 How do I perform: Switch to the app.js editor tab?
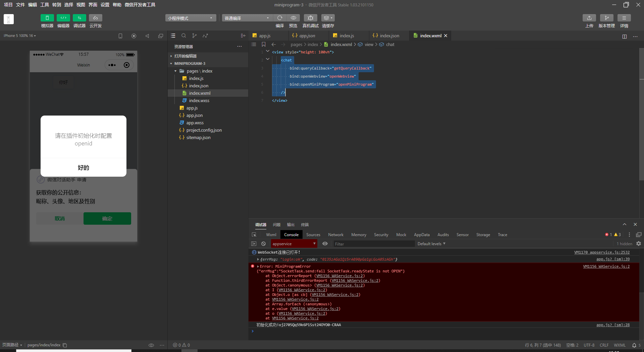coord(268,36)
